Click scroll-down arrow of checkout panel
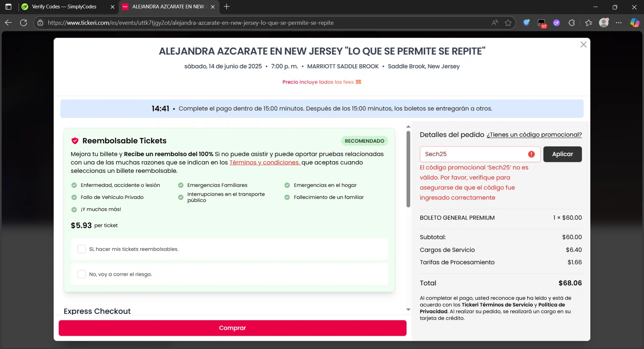The height and width of the screenshot is (349, 644). click(408, 310)
